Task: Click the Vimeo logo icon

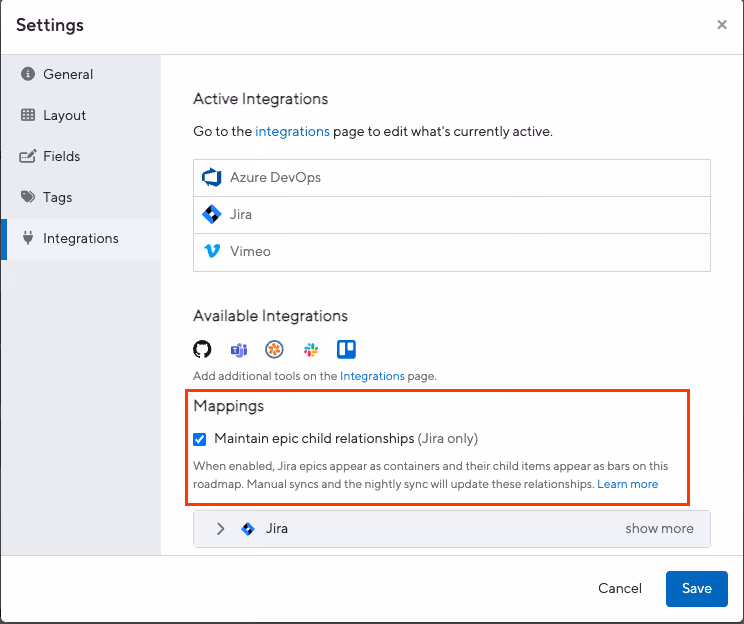Action: 212,252
